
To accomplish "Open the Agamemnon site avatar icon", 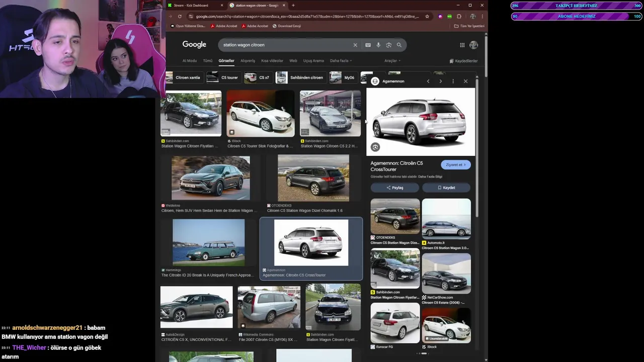I will coord(375,81).
